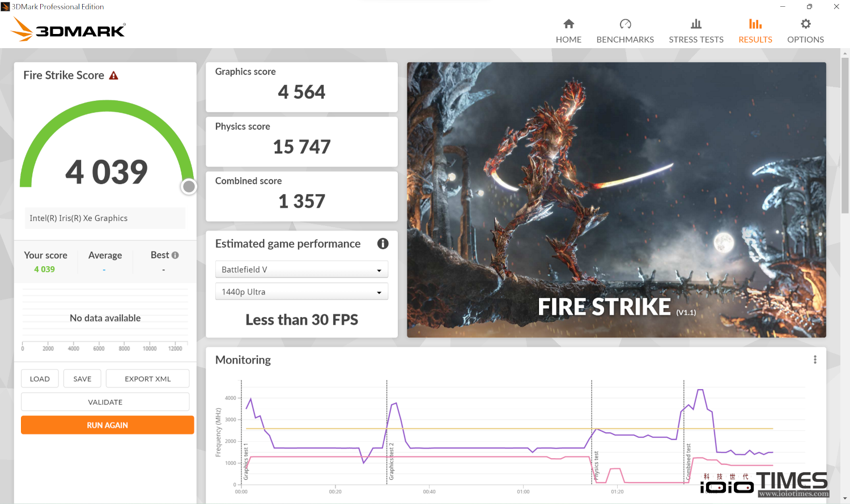
Task: Click the RUN AGAIN button
Action: pyautogui.click(x=107, y=425)
